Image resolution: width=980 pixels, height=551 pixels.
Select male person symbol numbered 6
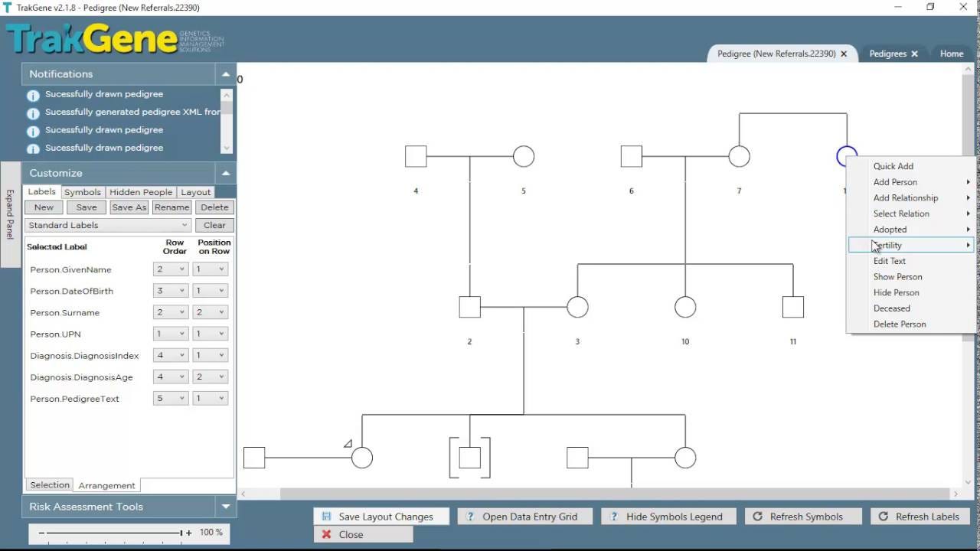632,156
